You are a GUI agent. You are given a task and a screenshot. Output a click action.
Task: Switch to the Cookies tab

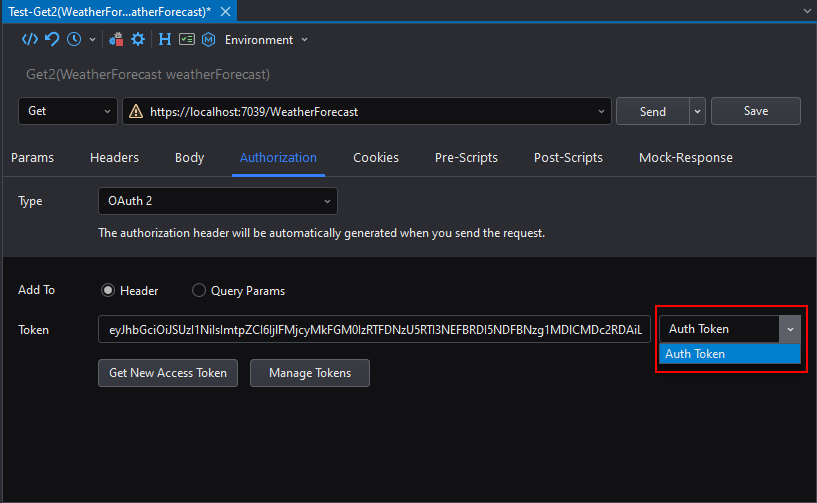click(x=376, y=157)
